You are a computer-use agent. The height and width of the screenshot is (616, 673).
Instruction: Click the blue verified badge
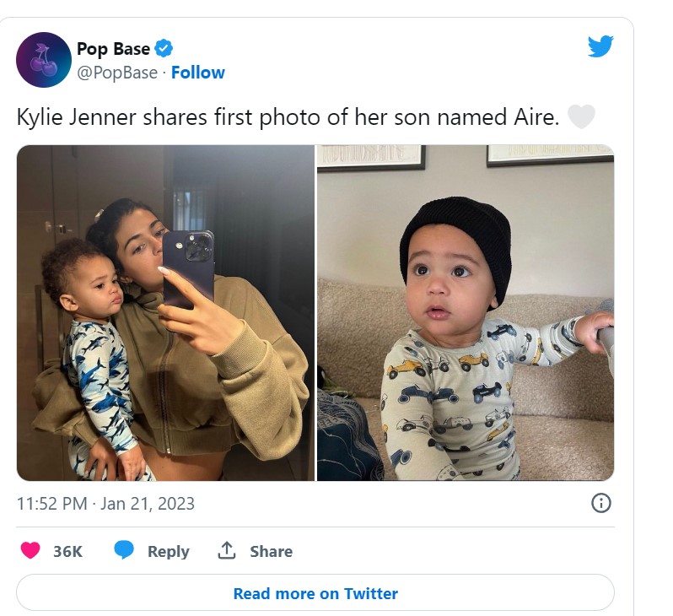click(164, 49)
